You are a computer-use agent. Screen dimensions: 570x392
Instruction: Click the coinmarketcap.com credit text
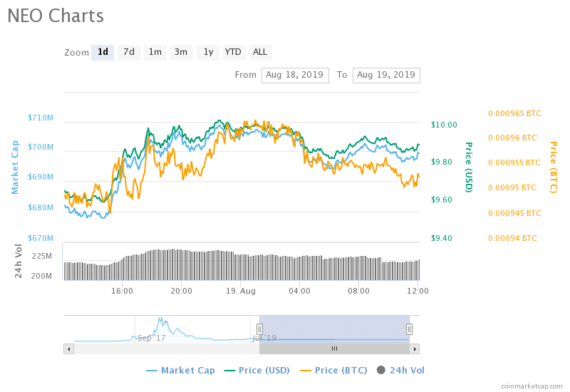tap(532, 386)
